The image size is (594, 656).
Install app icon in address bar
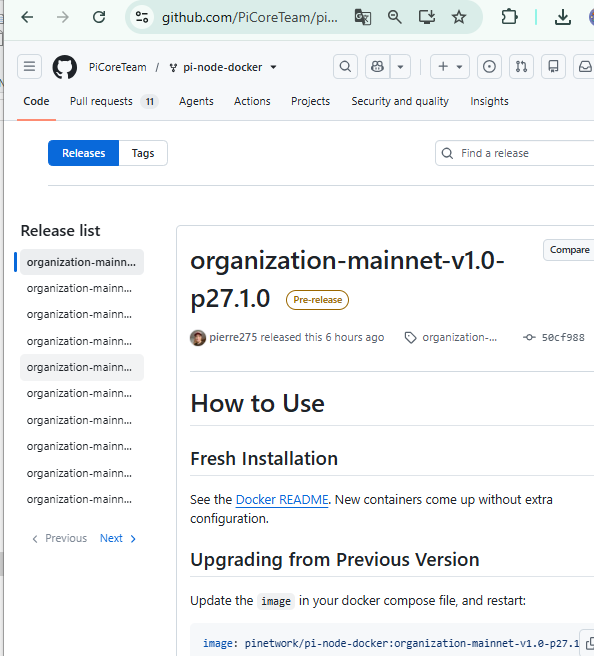coord(427,17)
